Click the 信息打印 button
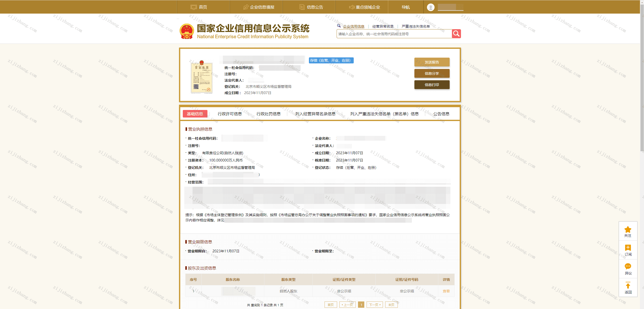The height and width of the screenshot is (309, 644). click(x=432, y=85)
